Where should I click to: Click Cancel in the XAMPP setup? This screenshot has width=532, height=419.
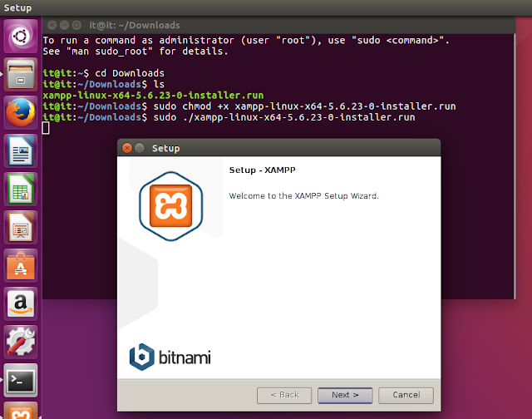pos(406,395)
